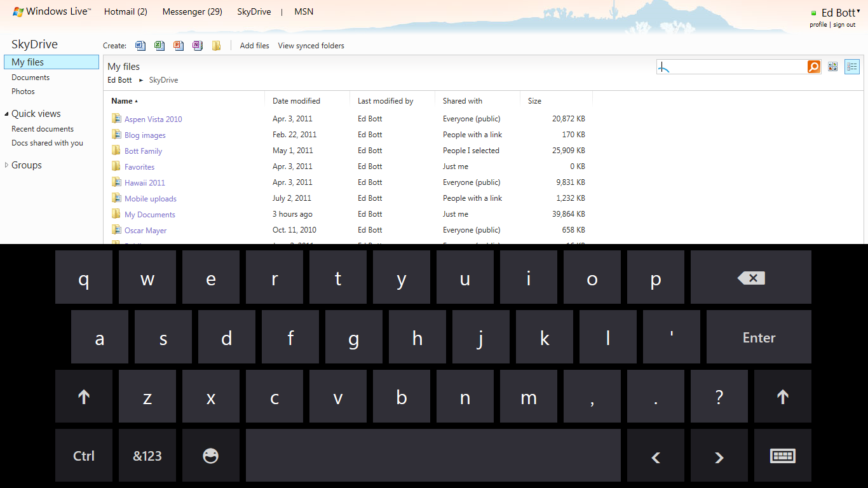Go to MSN from header
Image resolution: width=868 pixels, height=488 pixels.
pos(304,11)
